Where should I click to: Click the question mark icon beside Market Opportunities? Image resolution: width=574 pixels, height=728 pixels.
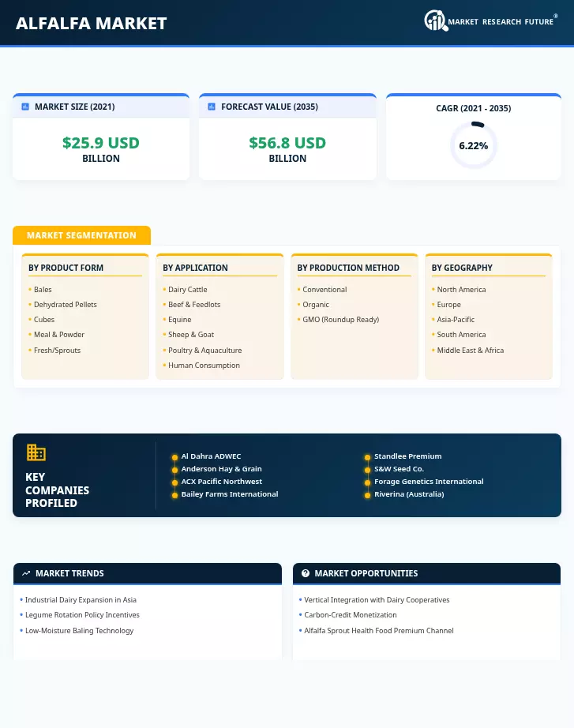[305, 573]
